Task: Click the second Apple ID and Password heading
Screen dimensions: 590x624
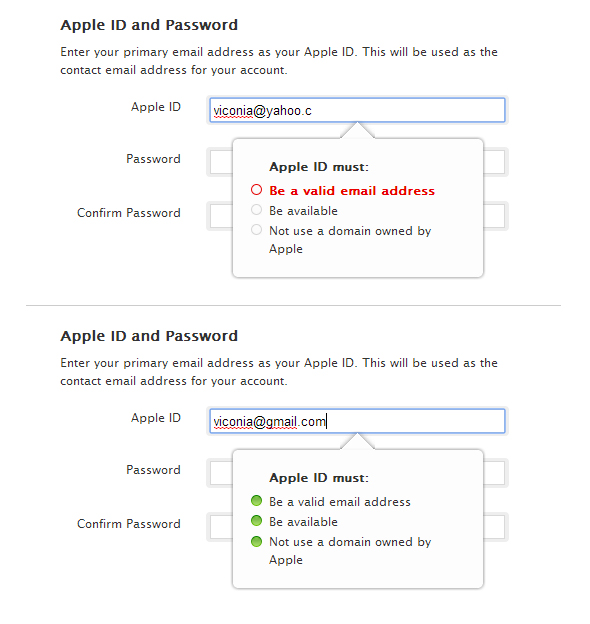Action: pos(149,336)
